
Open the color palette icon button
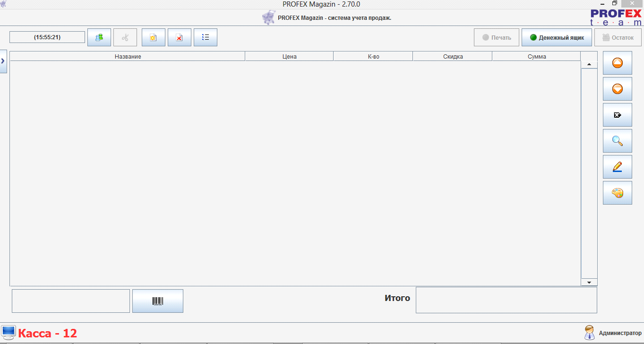click(618, 193)
